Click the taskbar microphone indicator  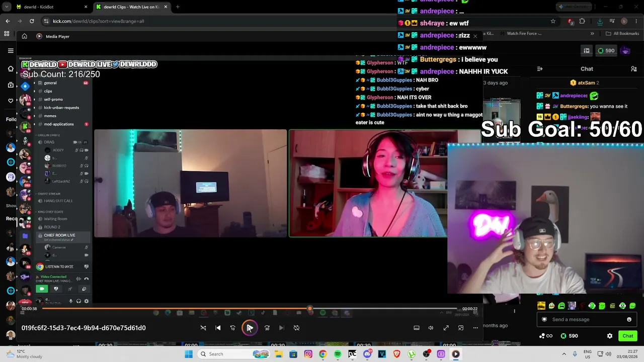tap(576, 354)
